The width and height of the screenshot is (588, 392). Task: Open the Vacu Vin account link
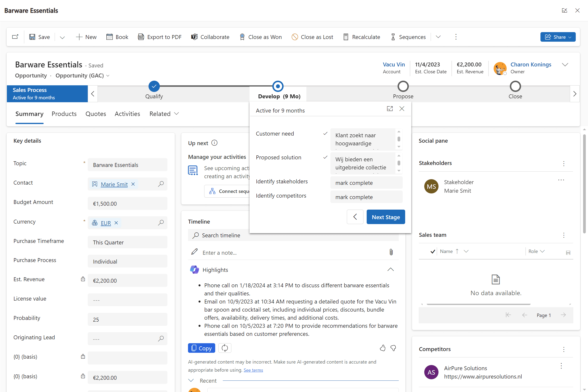[394, 64]
